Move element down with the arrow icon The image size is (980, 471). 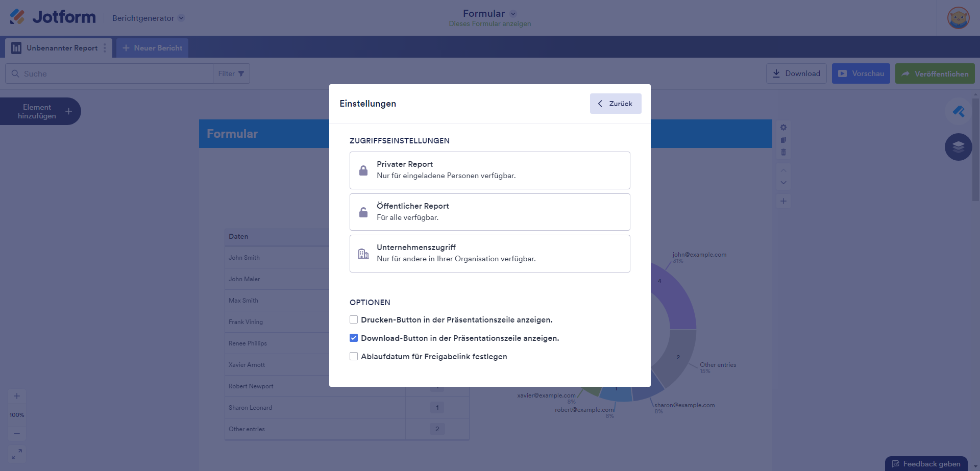click(x=783, y=182)
